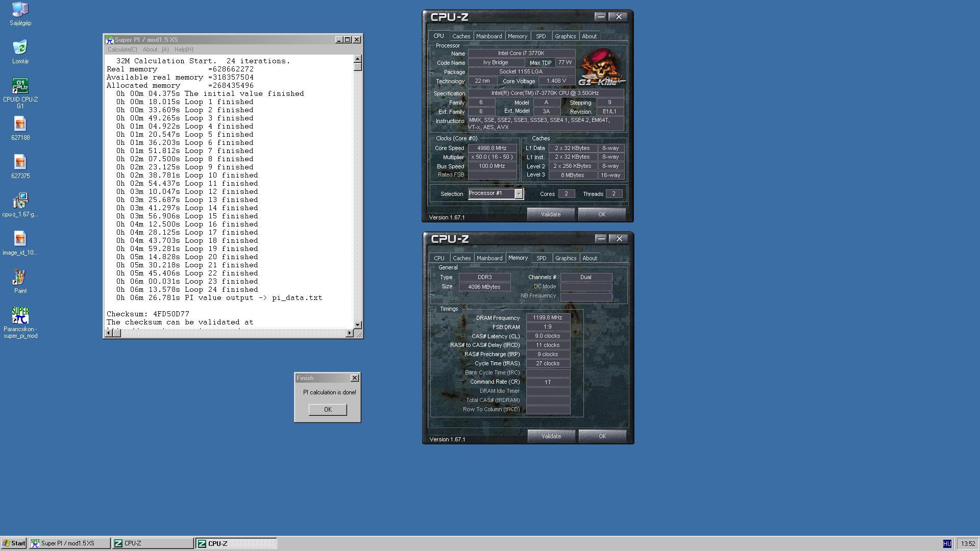
Task: Click Super PI scroll up arrow
Action: click(358, 59)
